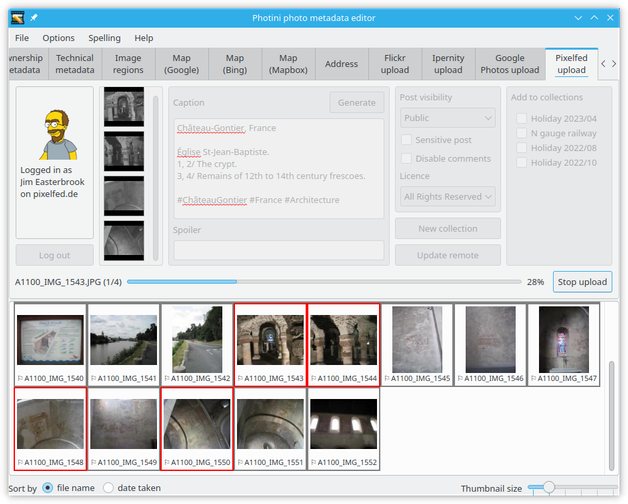Select thumbnail A1100_IMG_1548
628x504 pixels.
(x=50, y=429)
